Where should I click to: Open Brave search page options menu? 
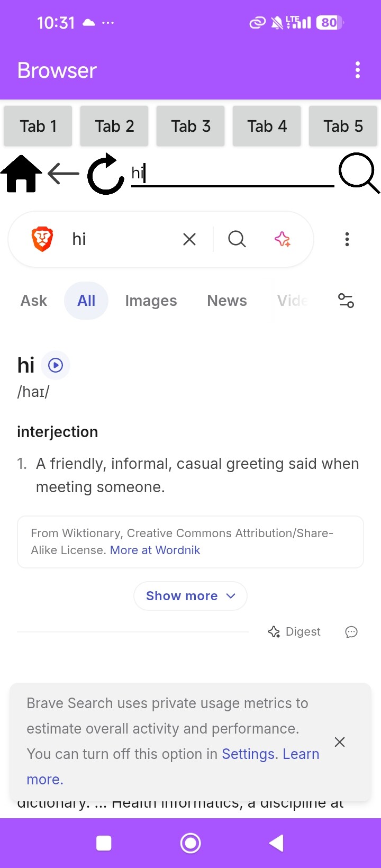click(347, 239)
